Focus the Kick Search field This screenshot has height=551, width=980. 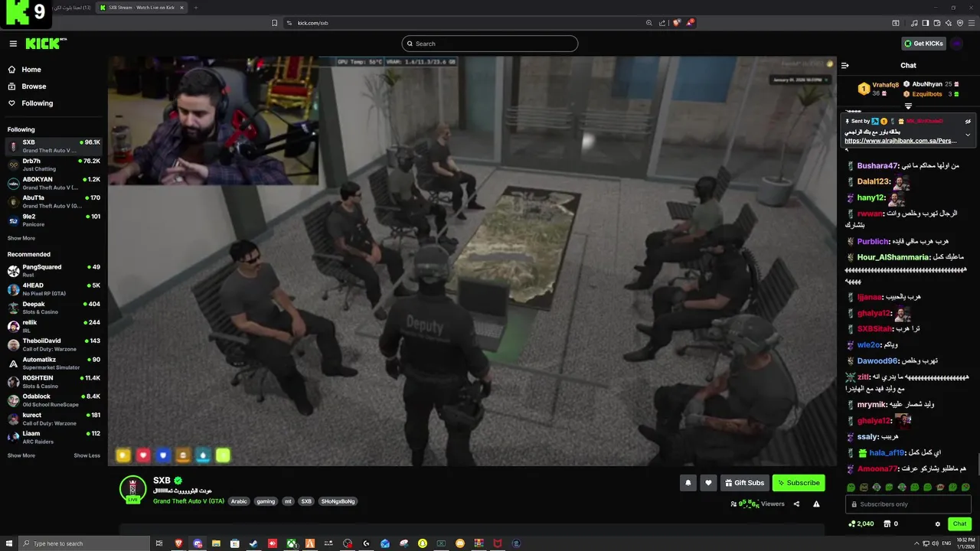click(x=490, y=44)
